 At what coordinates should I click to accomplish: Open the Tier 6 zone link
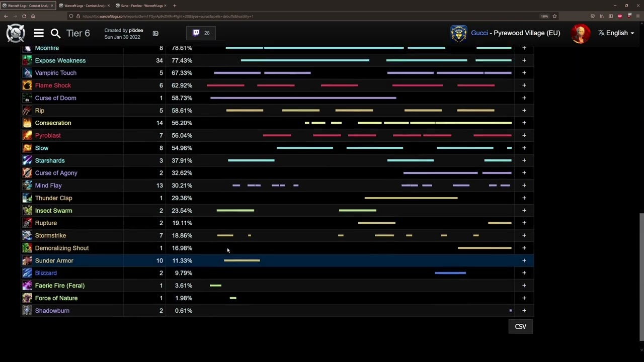78,33
